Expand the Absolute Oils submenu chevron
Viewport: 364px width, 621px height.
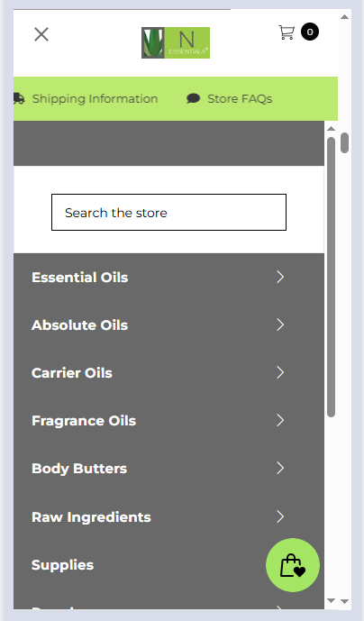pyautogui.click(x=280, y=324)
